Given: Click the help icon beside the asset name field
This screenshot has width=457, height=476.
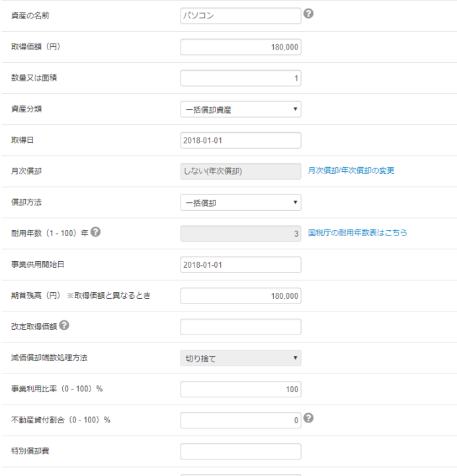Looking at the screenshot, I should tap(308, 14).
